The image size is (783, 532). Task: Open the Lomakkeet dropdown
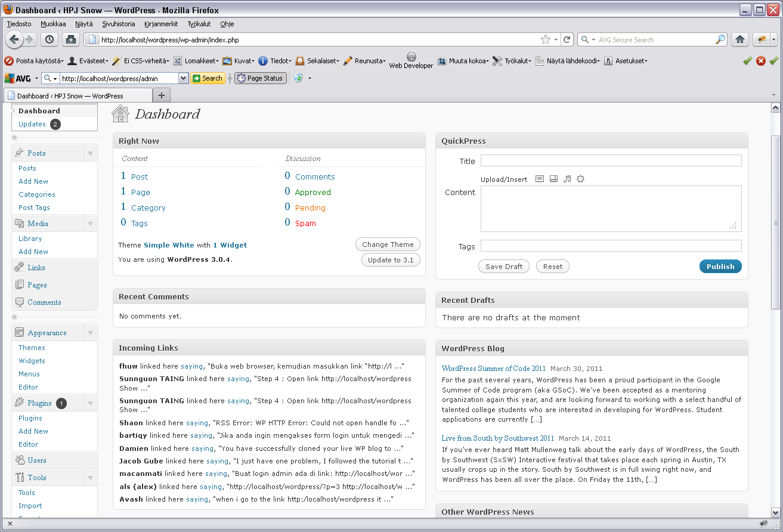pyautogui.click(x=196, y=61)
